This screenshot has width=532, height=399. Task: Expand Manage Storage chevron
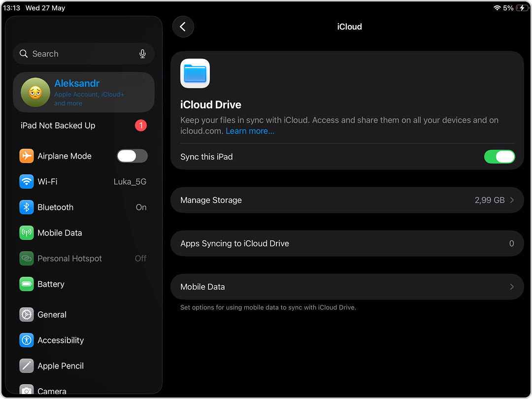pyautogui.click(x=512, y=200)
